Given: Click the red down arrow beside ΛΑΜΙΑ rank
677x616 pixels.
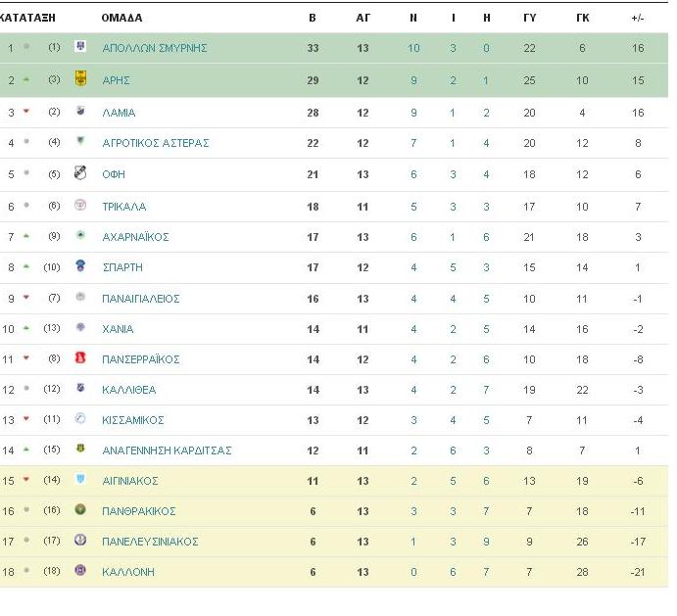Looking at the screenshot, I should [26, 112].
